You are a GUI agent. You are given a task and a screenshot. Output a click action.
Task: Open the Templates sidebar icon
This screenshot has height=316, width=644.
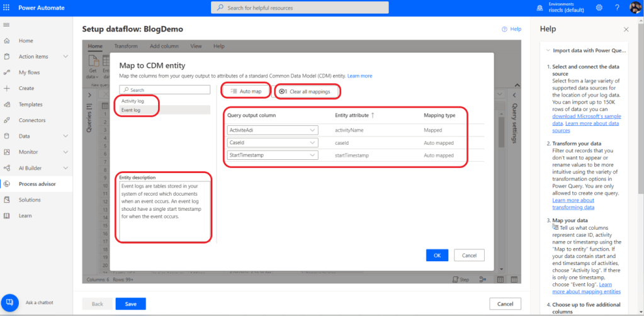pos(7,104)
